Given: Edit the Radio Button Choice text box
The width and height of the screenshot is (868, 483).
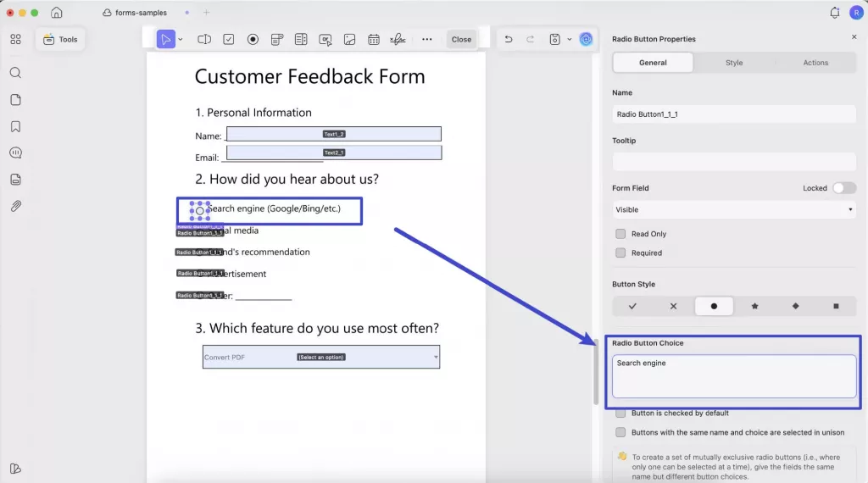Looking at the screenshot, I should 734,376.
